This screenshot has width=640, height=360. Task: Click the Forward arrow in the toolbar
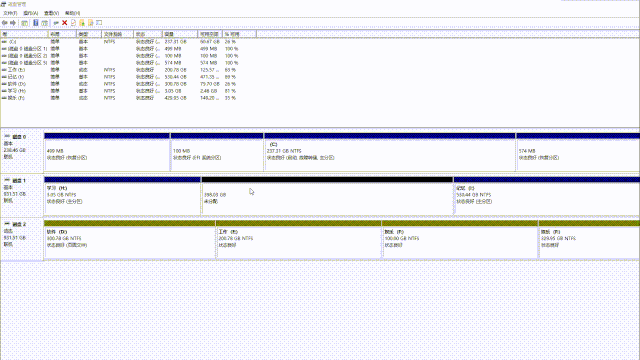[13, 23]
